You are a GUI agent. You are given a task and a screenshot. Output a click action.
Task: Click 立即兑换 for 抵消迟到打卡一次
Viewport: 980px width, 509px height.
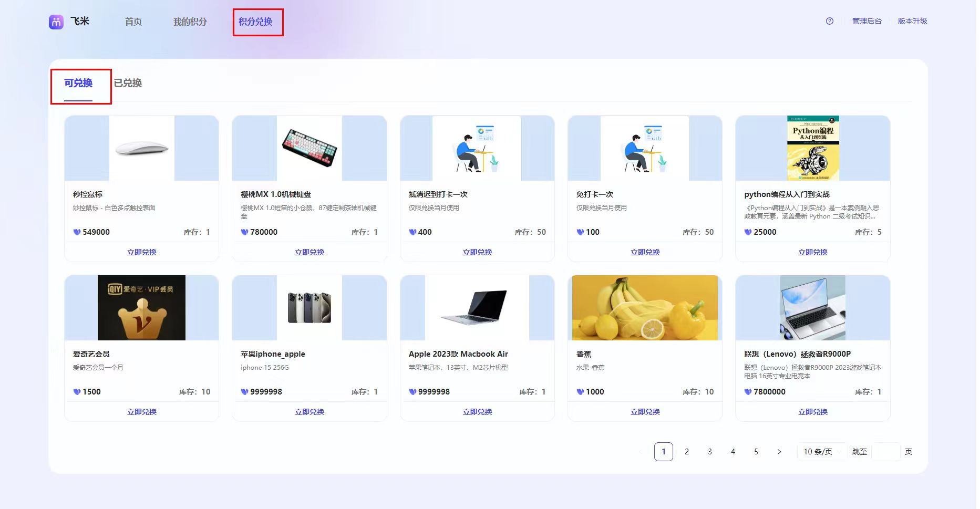click(x=477, y=252)
